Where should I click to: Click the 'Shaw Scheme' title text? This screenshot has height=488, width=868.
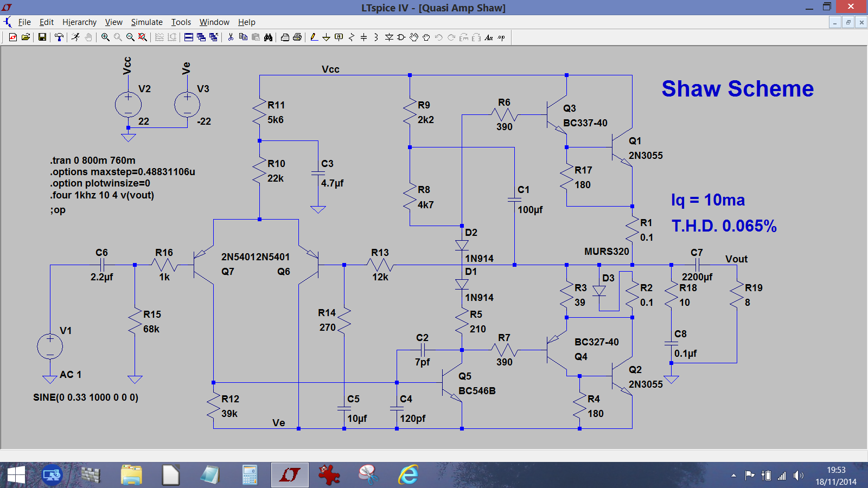click(x=737, y=88)
